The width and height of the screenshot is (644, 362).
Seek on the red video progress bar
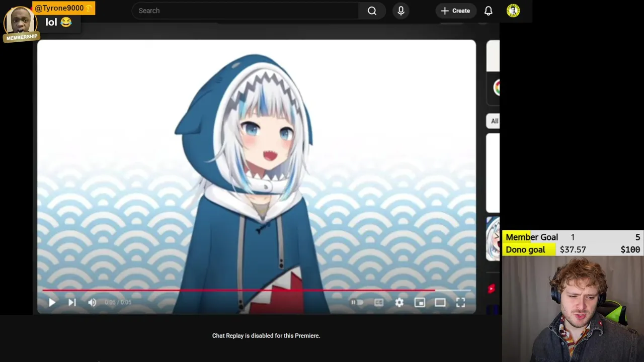coord(257,290)
